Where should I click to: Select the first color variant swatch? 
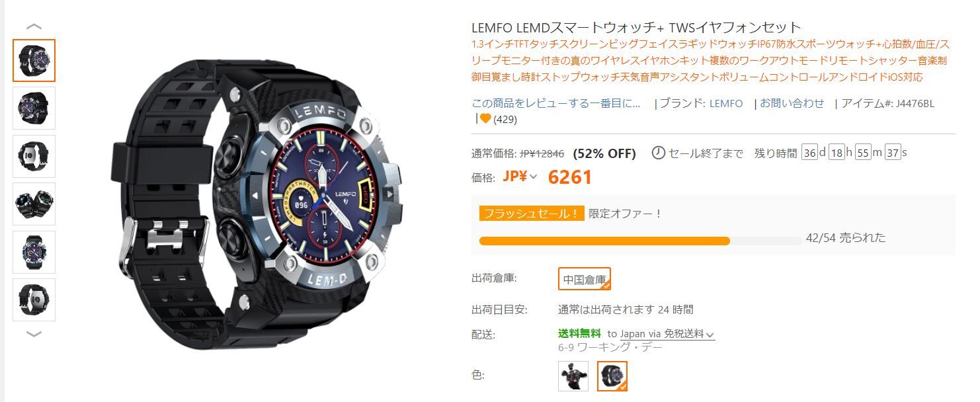click(x=573, y=376)
